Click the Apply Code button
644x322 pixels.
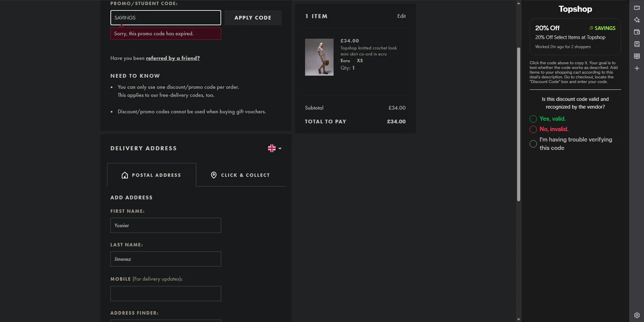[x=253, y=18]
